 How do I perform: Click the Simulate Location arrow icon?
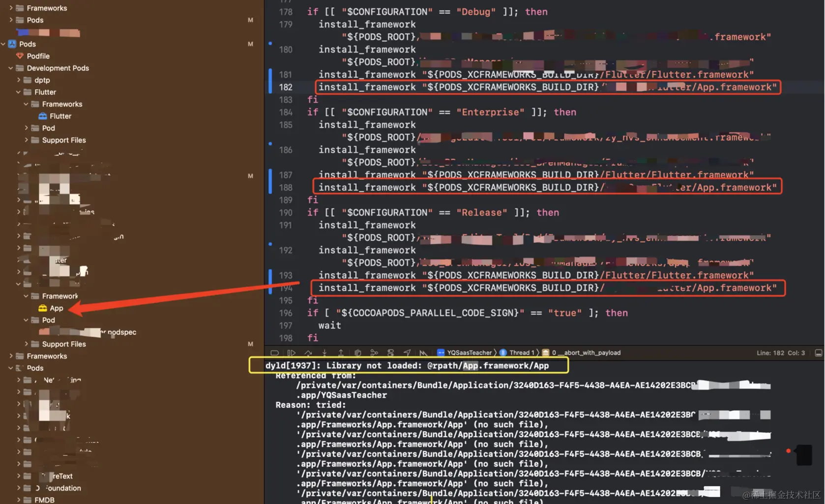tap(407, 353)
